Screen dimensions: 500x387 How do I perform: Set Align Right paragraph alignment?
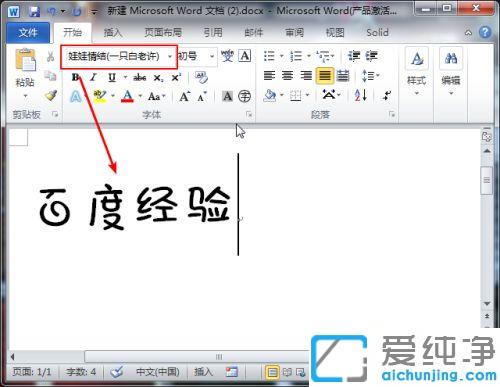click(x=306, y=76)
